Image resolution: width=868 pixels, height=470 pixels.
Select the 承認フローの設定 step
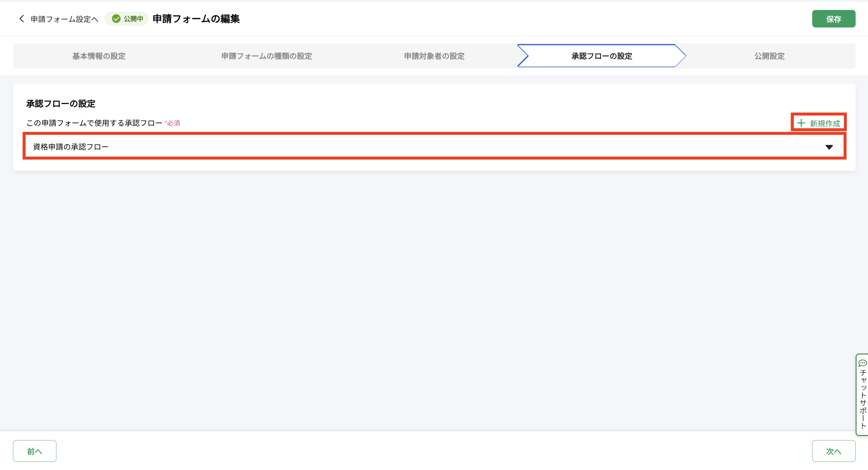click(601, 56)
